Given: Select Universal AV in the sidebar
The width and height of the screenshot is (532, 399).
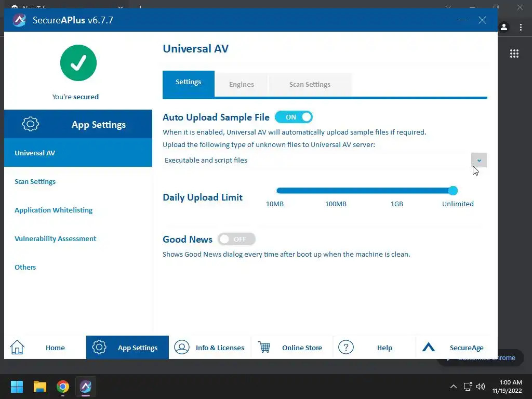Looking at the screenshot, I should tap(78, 153).
